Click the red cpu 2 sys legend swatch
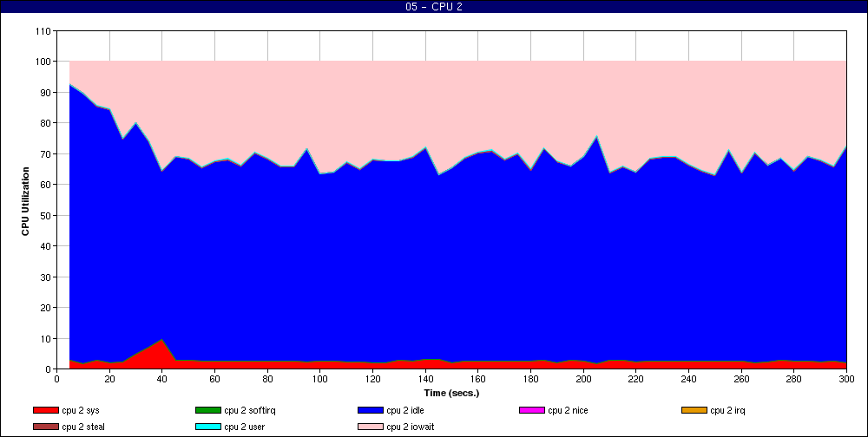The width and height of the screenshot is (868, 437). click(46, 410)
